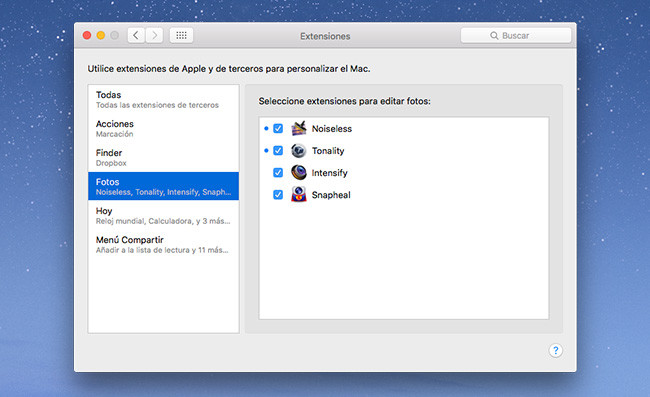
Task: Click the Intensify label text
Action: (x=330, y=173)
